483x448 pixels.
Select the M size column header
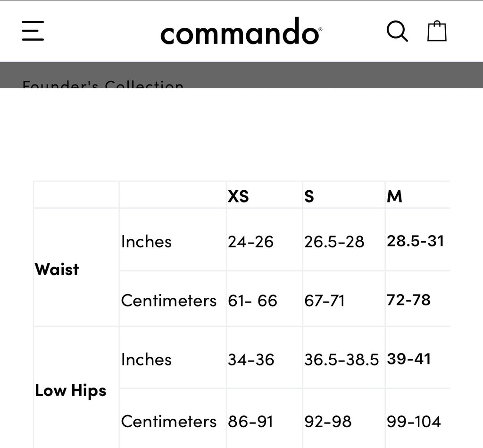pos(395,196)
